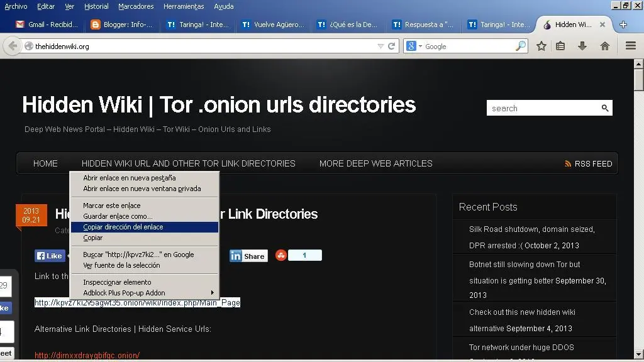Screen dimensions: 644x362
Task: Switch to the Gmail tab
Action: pyautogui.click(x=47, y=25)
